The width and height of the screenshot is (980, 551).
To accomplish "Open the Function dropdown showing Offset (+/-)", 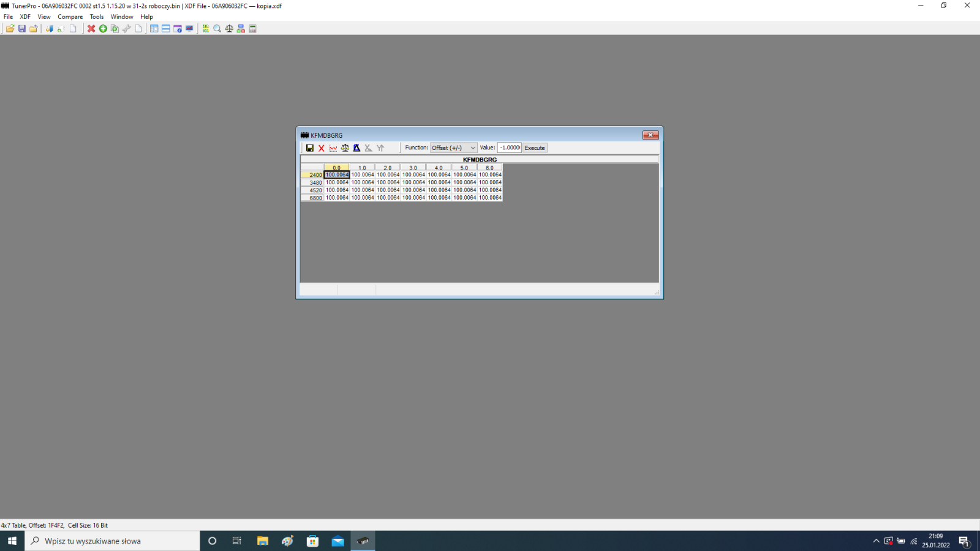I will [x=453, y=148].
